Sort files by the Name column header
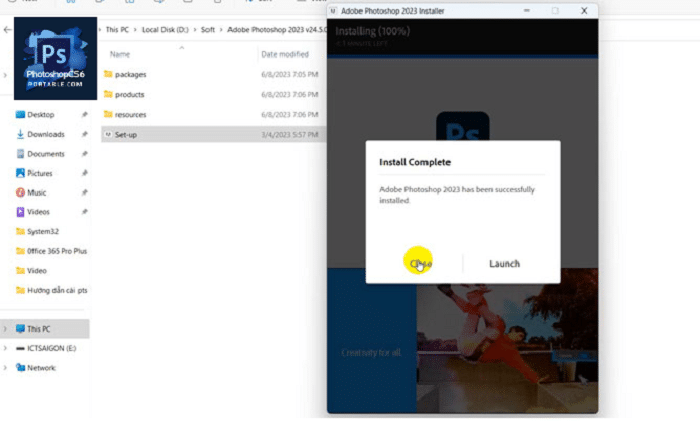 120,54
